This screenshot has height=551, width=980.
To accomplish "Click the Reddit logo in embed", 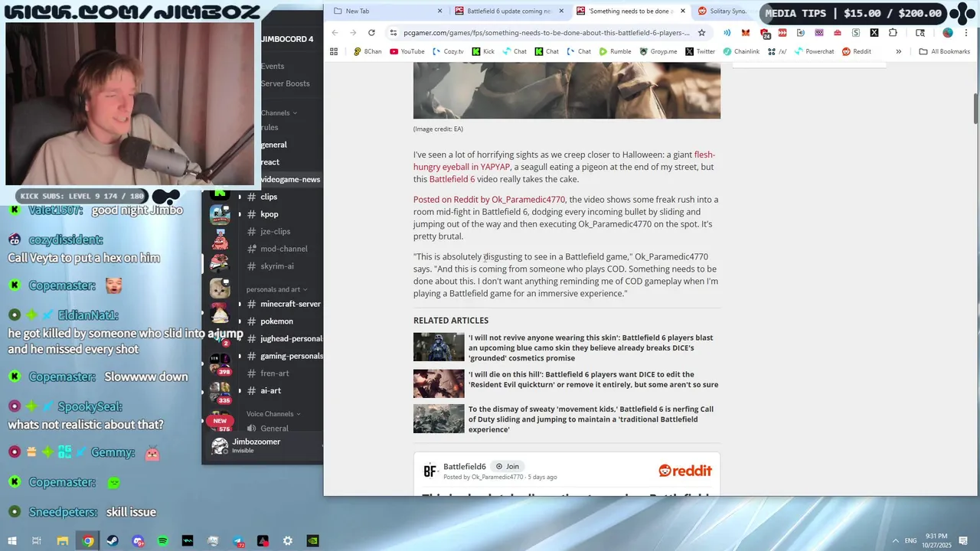I will [685, 471].
